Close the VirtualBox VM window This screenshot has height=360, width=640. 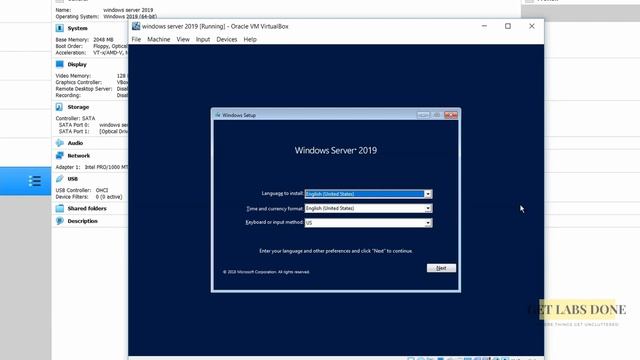click(x=531, y=26)
